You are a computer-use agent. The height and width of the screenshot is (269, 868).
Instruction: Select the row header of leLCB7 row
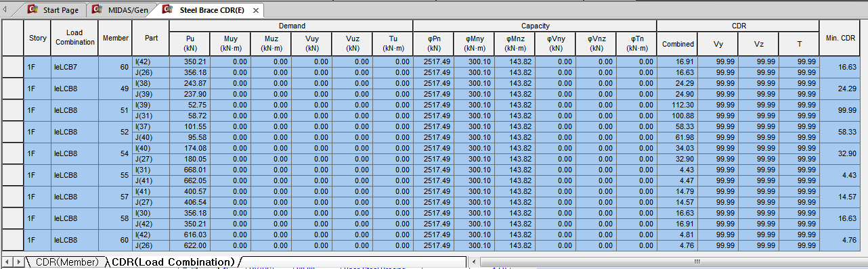click(13, 67)
